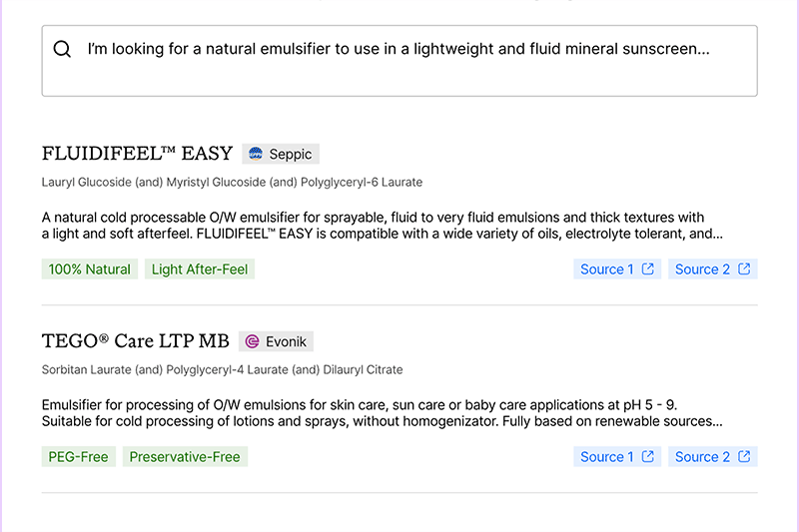Click the Seppic supplier badge

281,154
